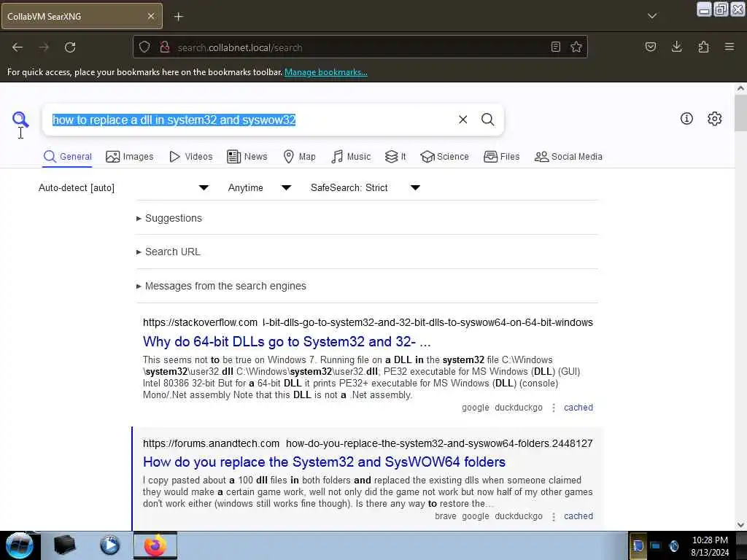
Task: Open the Windows Start menu
Action: [x=20, y=545]
